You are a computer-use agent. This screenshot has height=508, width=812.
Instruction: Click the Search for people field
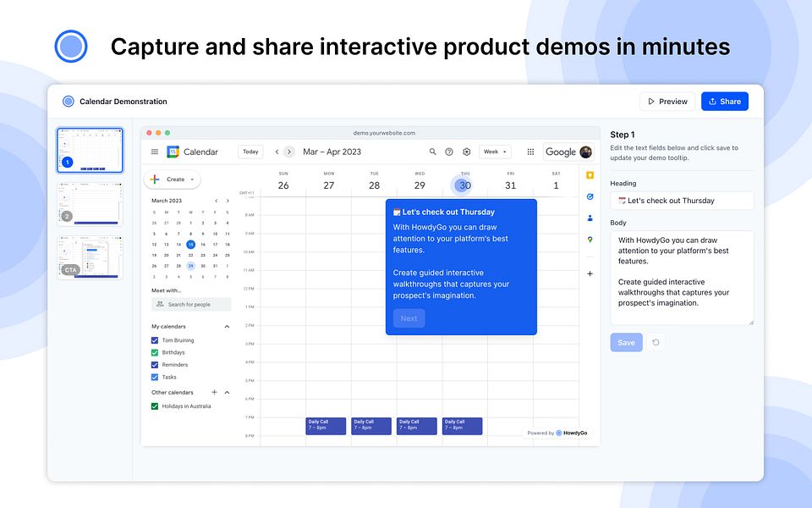pos(192,304)
